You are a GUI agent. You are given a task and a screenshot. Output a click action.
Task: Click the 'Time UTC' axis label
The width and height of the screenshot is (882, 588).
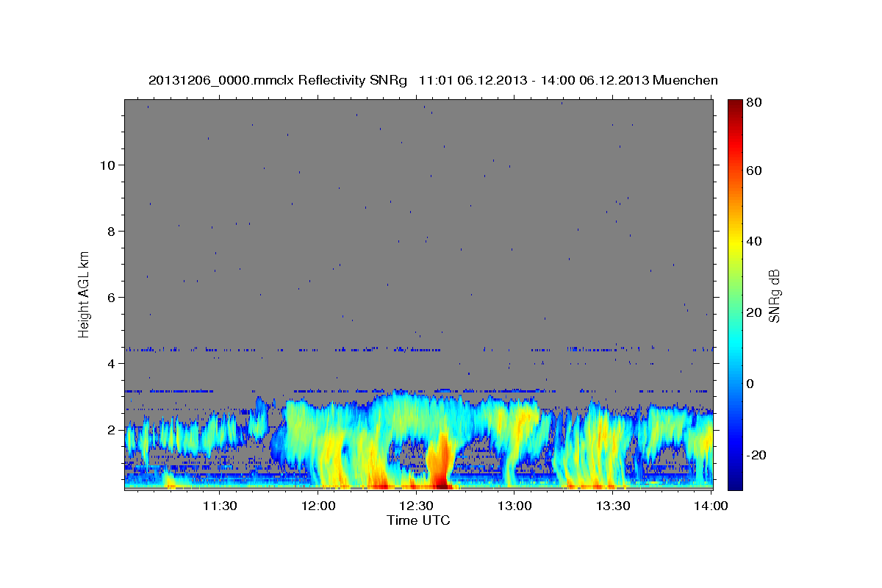(x=418, y=520)
